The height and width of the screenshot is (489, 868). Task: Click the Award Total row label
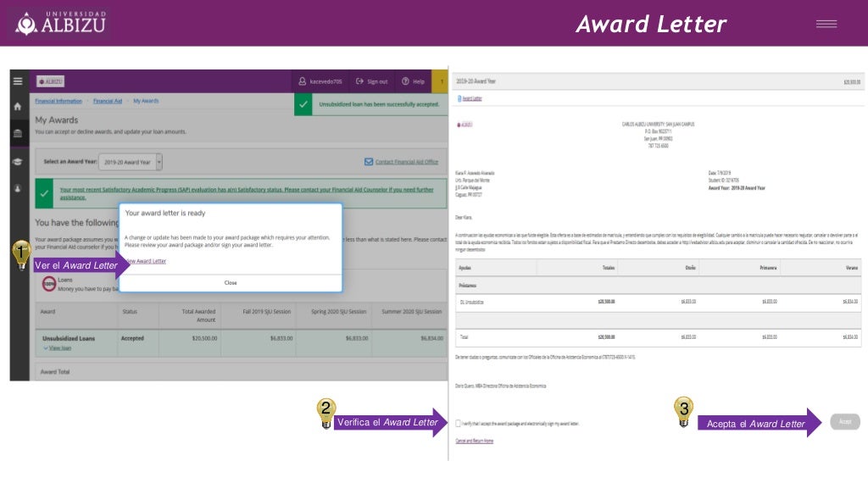[55, 372]
